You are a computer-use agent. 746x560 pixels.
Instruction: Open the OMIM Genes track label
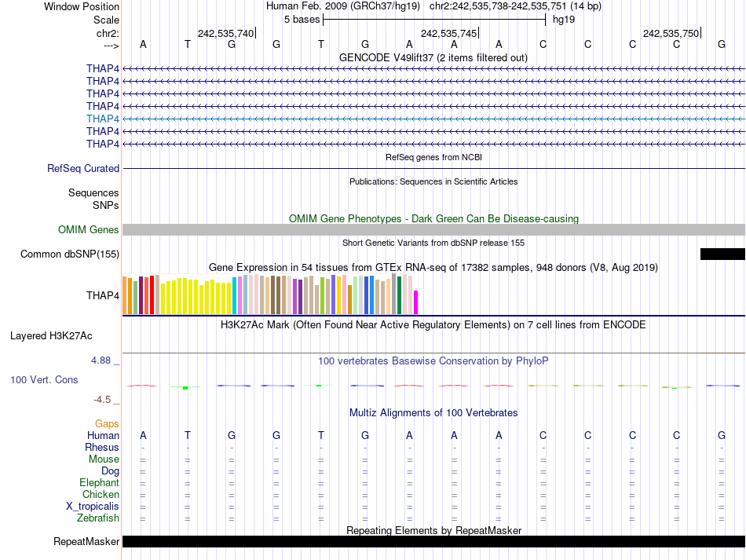pos(88,230)
